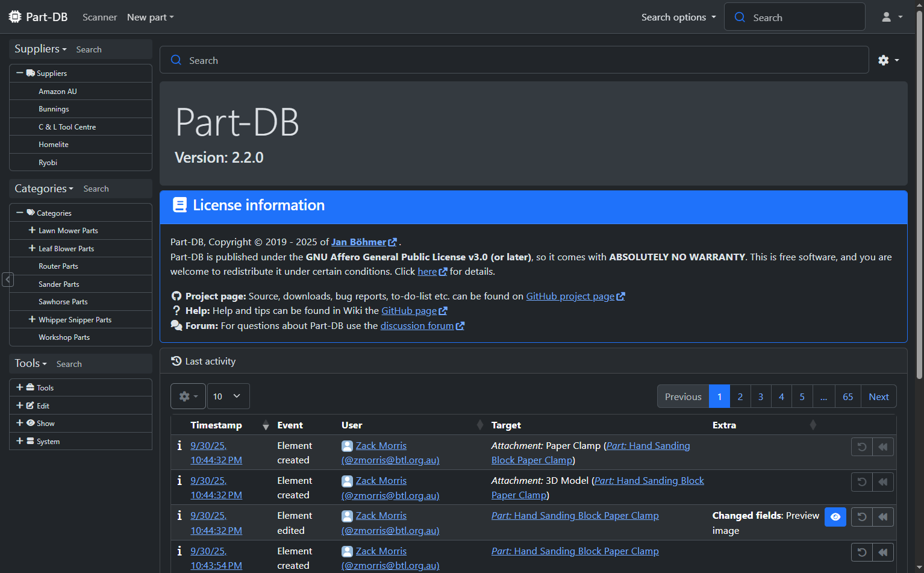Click the undo icon in Element edited row
The width and height of the screenshot is (924, 573).
click(862, 517)
